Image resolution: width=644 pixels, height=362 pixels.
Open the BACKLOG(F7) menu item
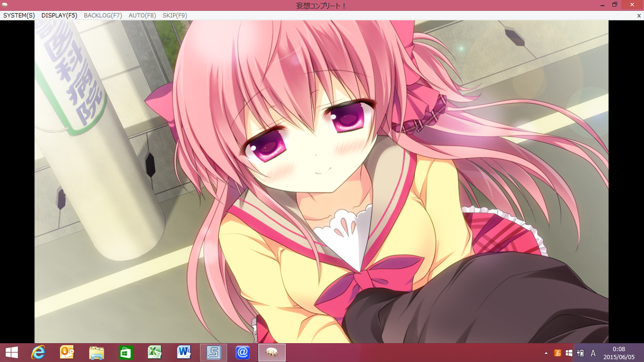(103, 16)
